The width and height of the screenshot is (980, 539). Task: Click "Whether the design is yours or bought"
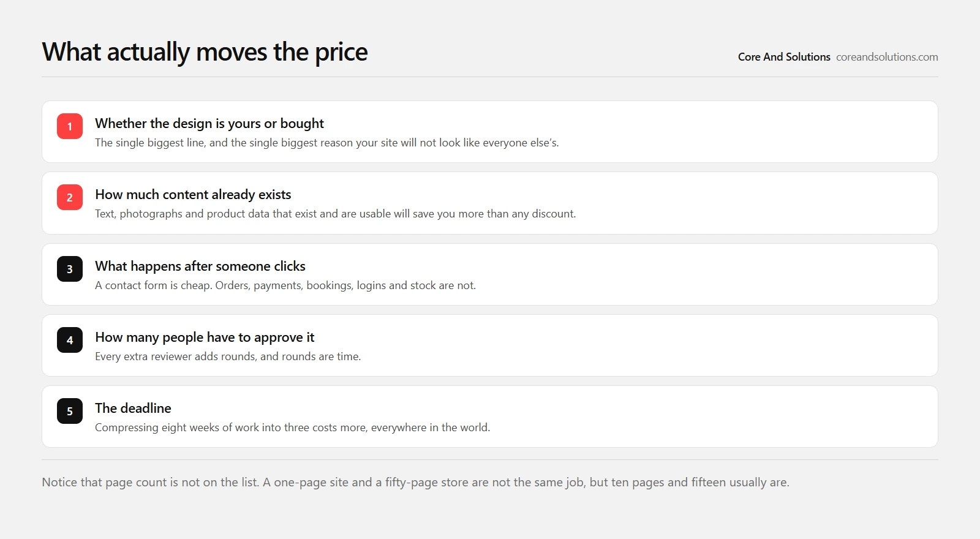click(x=209, y=124)
